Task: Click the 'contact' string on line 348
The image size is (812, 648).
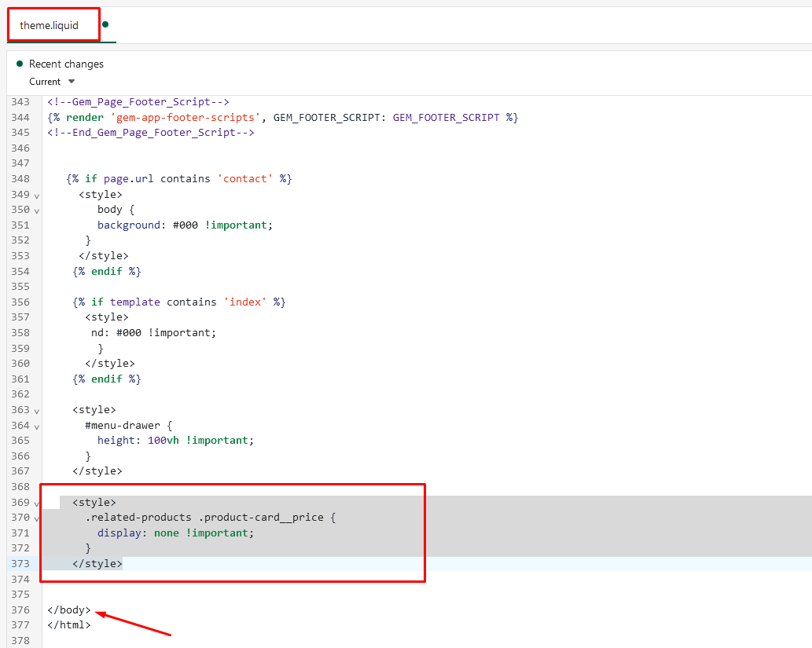Action: pos(245,178)
